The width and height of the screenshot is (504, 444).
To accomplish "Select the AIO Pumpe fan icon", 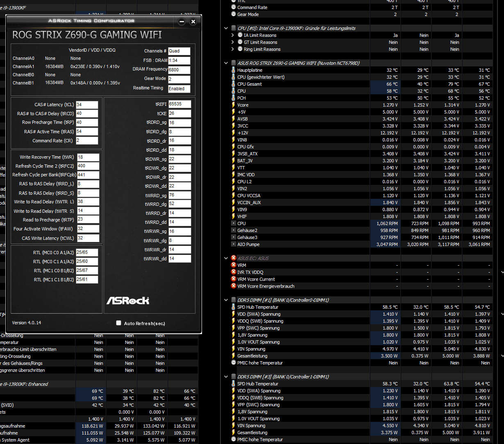I will [x=234, y=244].
